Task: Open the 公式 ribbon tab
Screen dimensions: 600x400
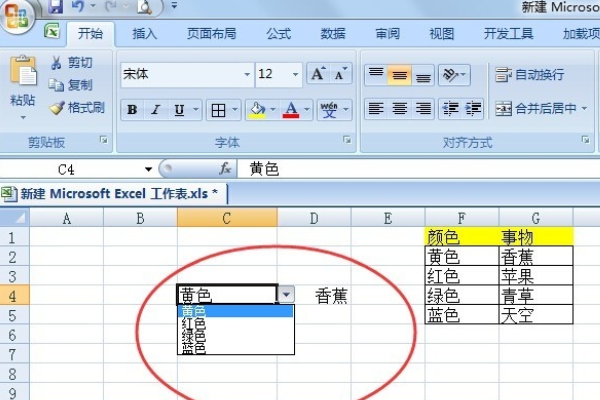Action: (x=279, y=34)
